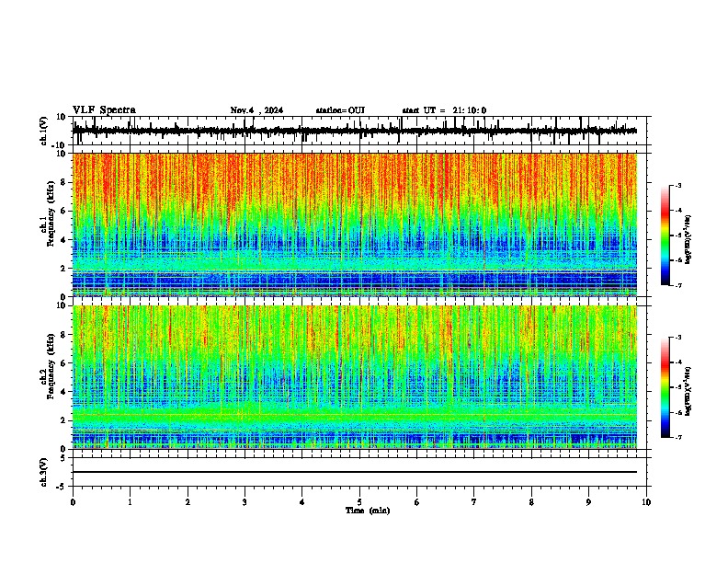Click tick label '9' on the Time axis
The height and width of the screenshot is (563, 728).
[x=588, y=502]
